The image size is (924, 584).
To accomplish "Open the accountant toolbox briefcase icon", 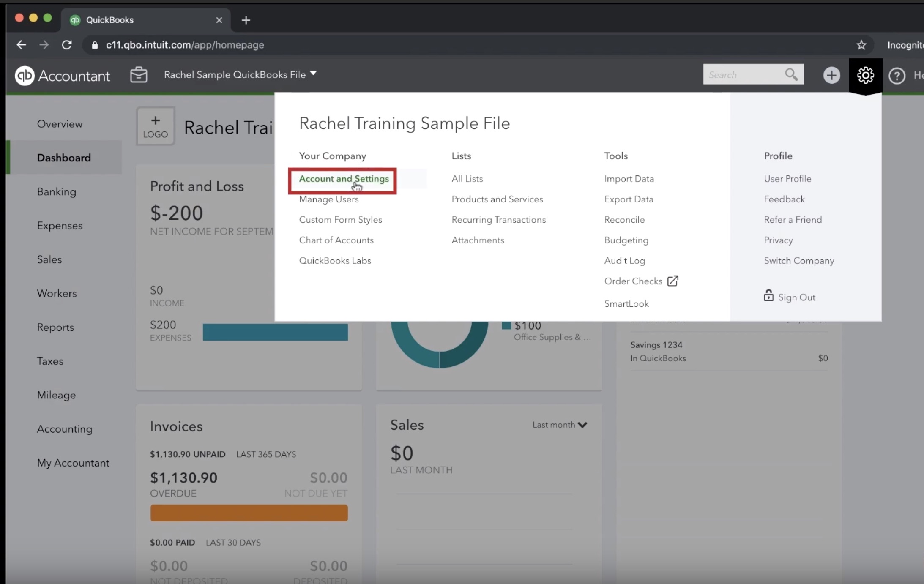I will [139, 75].
